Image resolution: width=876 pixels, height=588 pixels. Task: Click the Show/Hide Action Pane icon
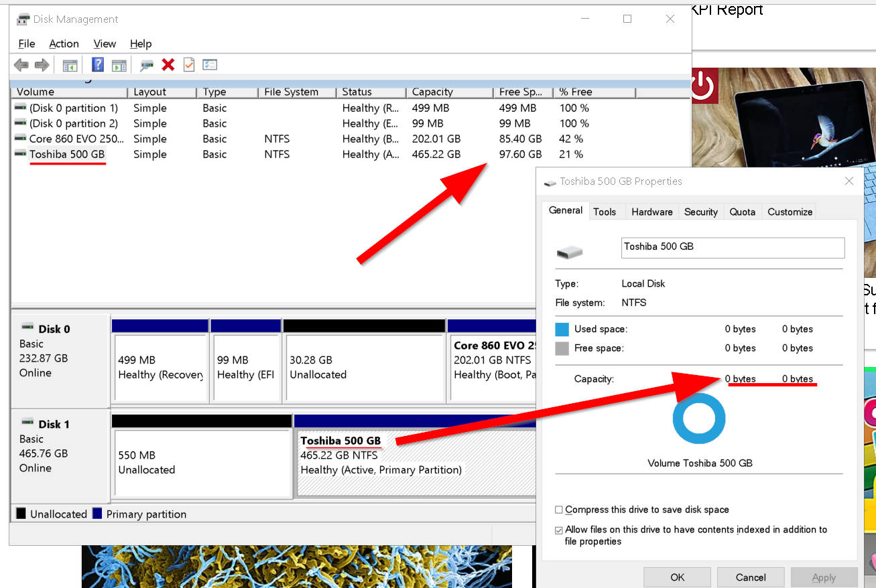[119, 65]
